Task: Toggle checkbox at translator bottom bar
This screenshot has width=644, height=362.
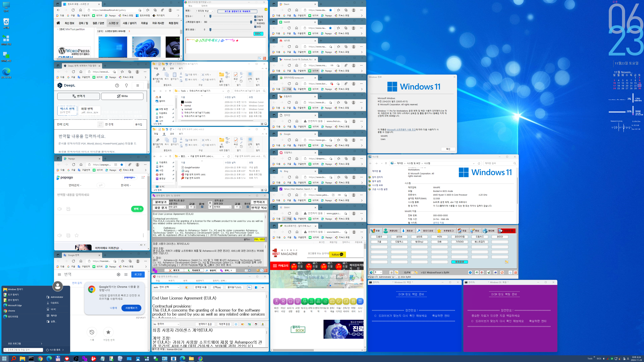Action: point(246,270)
